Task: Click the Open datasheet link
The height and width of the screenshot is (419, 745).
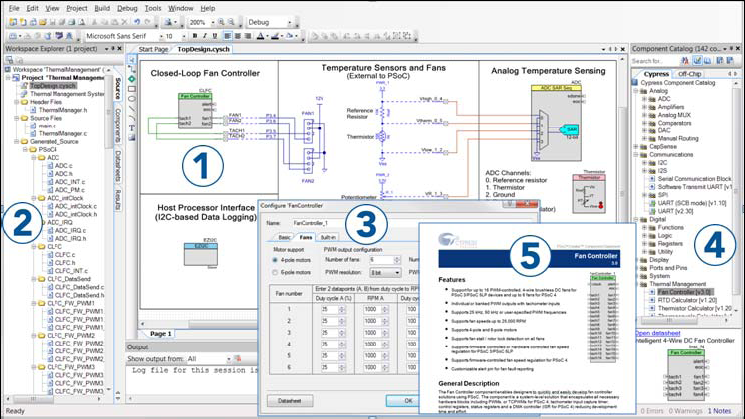Action: pos(658,333)
